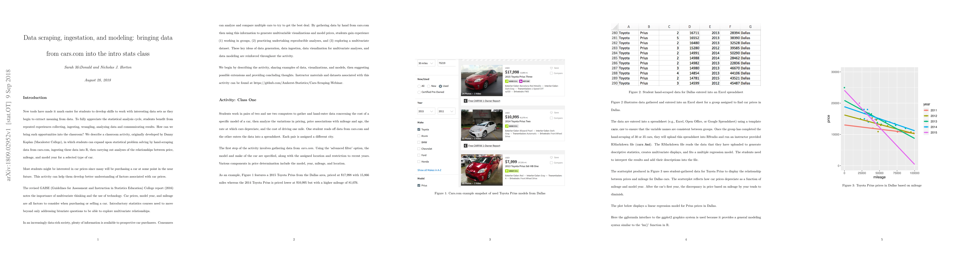
Task: Open Free CARFAX 1-Owner Report for 2015 Prius
Action: pos(484,101)
